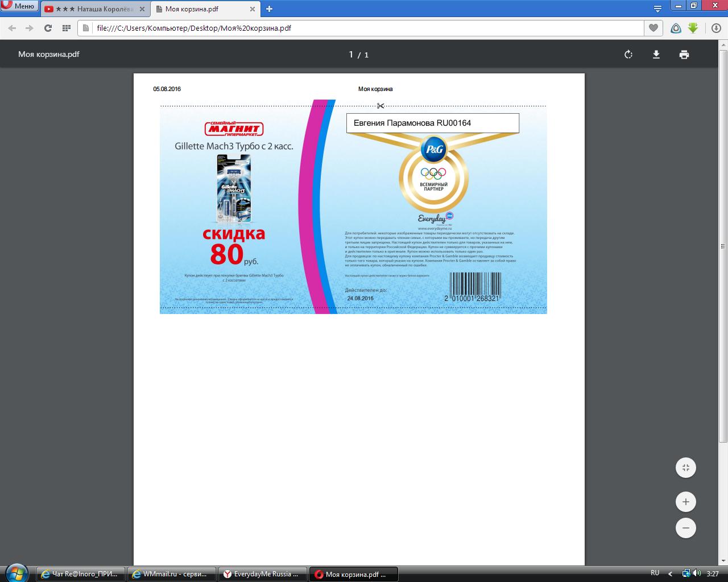Screen dimensions: 728x582
Task: Open the tab menu dropdown icon
Action: coord(658,9)
